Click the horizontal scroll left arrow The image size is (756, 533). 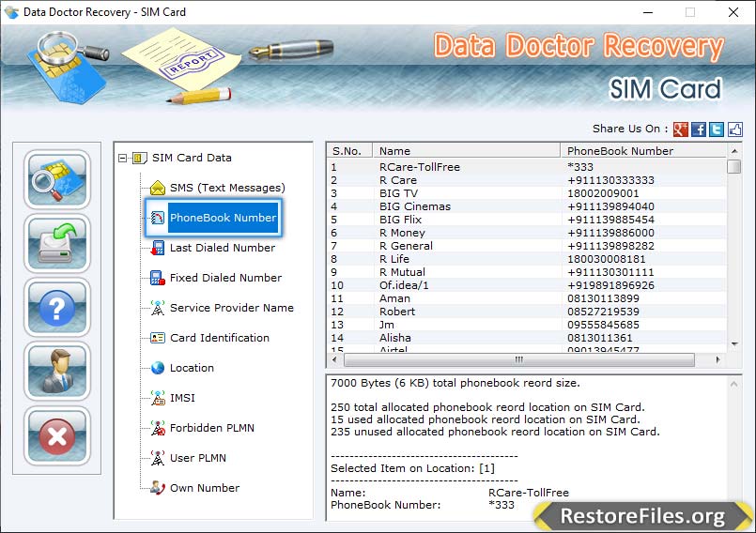(x=334, y=359)
